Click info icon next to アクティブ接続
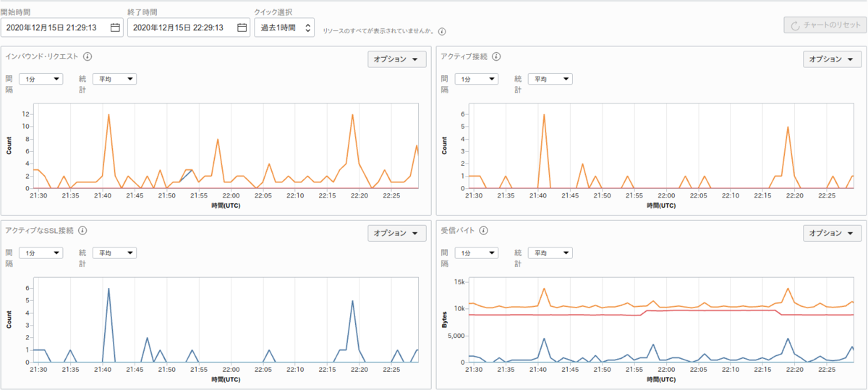The height and width of the screenshot is (390, 868). pos(496,56)
